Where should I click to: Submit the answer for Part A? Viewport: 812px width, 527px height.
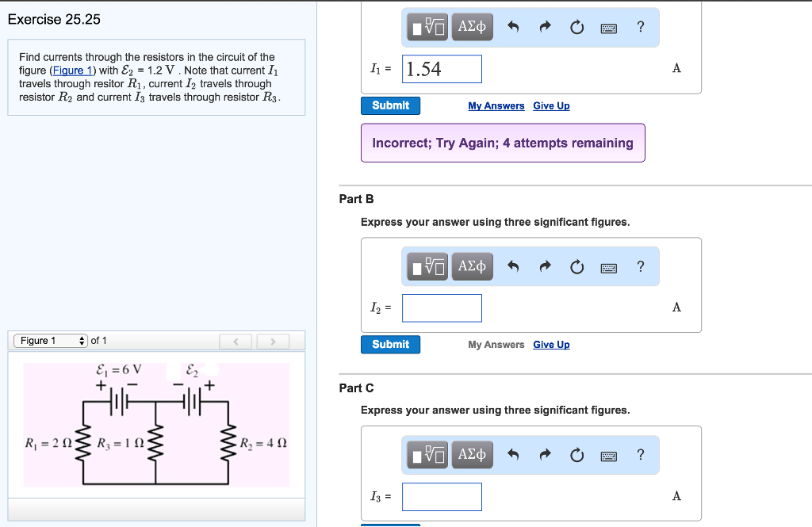[x=390, y=105]
